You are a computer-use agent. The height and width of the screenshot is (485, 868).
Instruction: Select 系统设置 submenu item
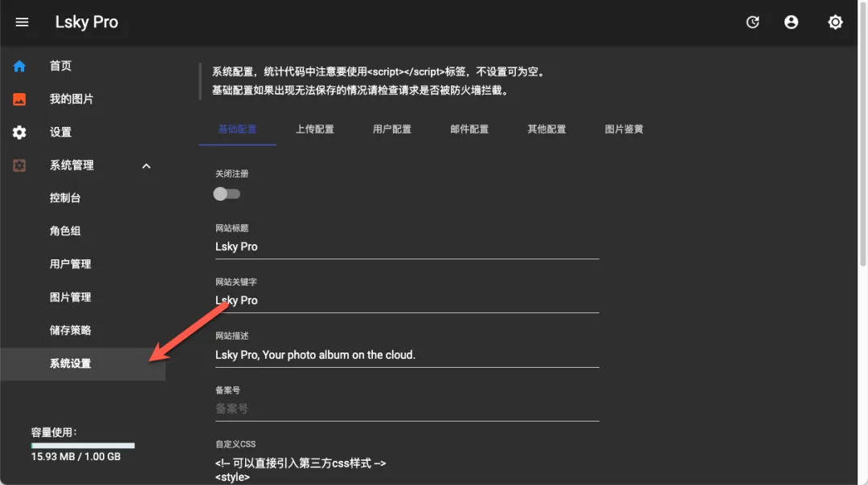coord(83,364)
